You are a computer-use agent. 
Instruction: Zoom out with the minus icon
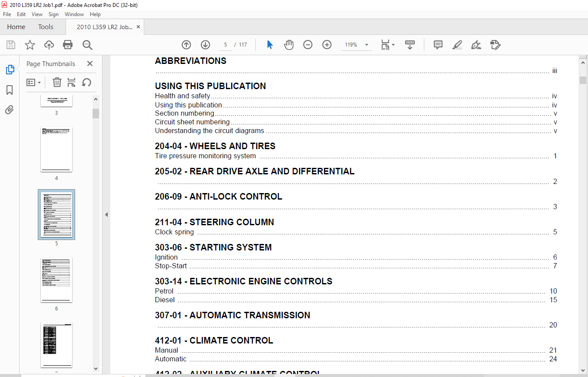[x=308, y=45]
